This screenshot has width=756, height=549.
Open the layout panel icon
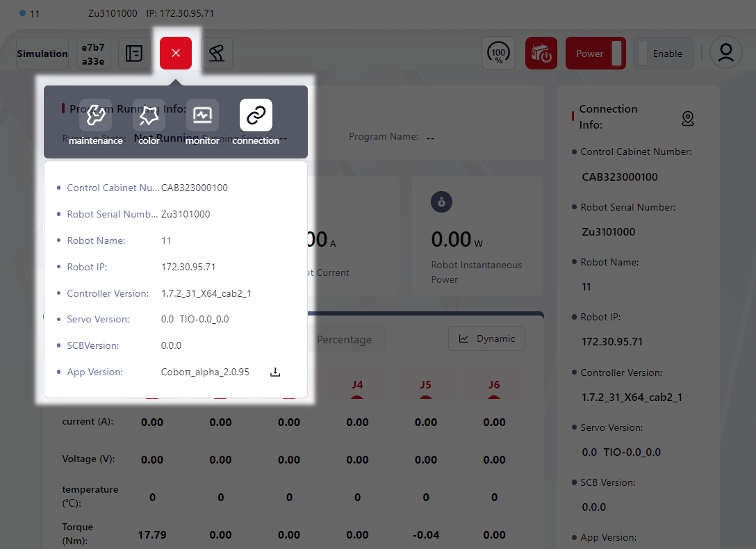click(134, 54)
